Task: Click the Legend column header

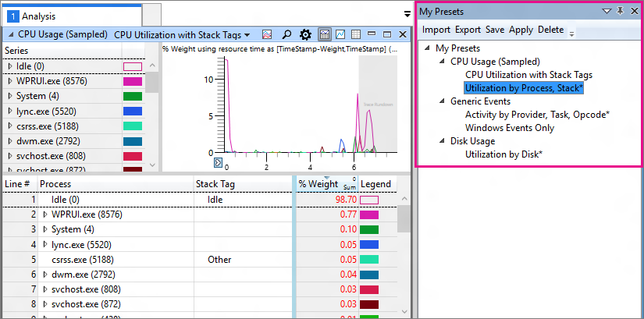Action: [378, 184]
